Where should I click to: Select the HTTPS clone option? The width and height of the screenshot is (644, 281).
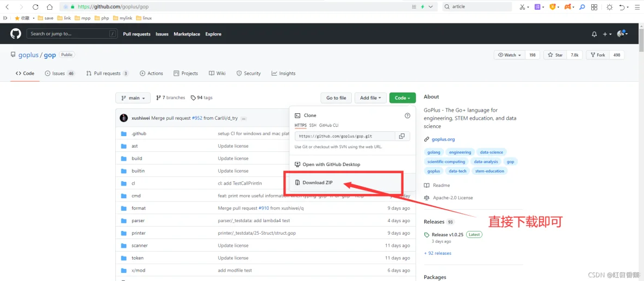point(301,125)
